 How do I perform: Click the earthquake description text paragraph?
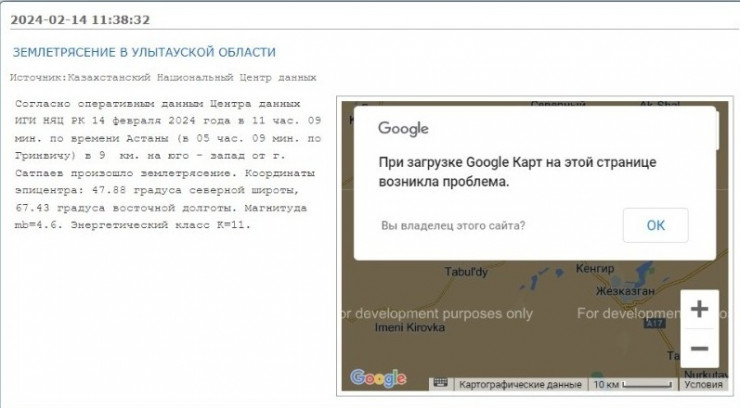[170, 164]
